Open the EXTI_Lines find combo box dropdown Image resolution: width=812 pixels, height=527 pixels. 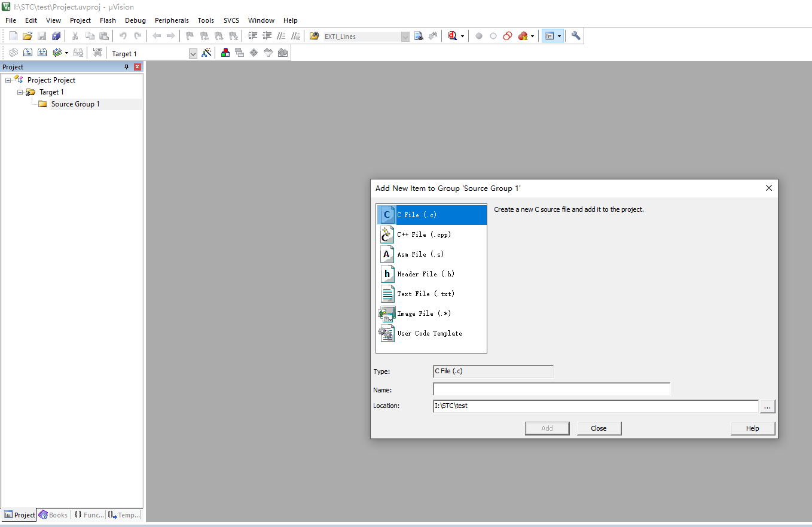click(x=405, y=36)
